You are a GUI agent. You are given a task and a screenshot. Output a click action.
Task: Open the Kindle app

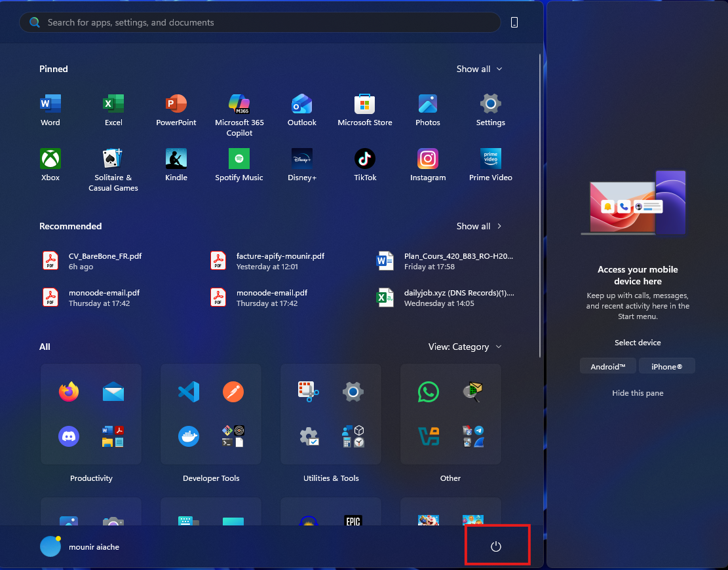176,165
